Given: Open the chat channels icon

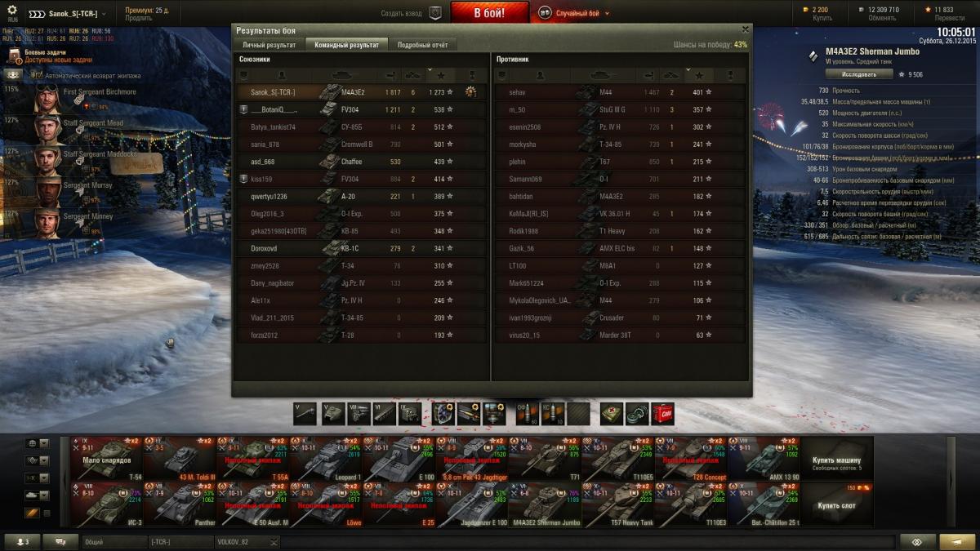Looking at the screenshot, I should 60,542.
